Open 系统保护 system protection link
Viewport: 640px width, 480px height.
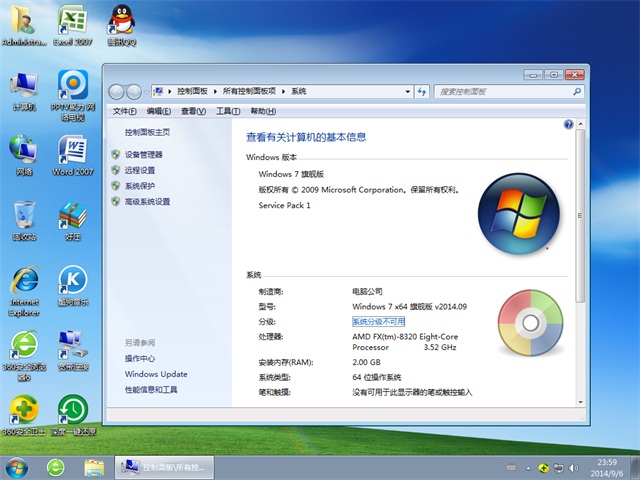(140, 186)
